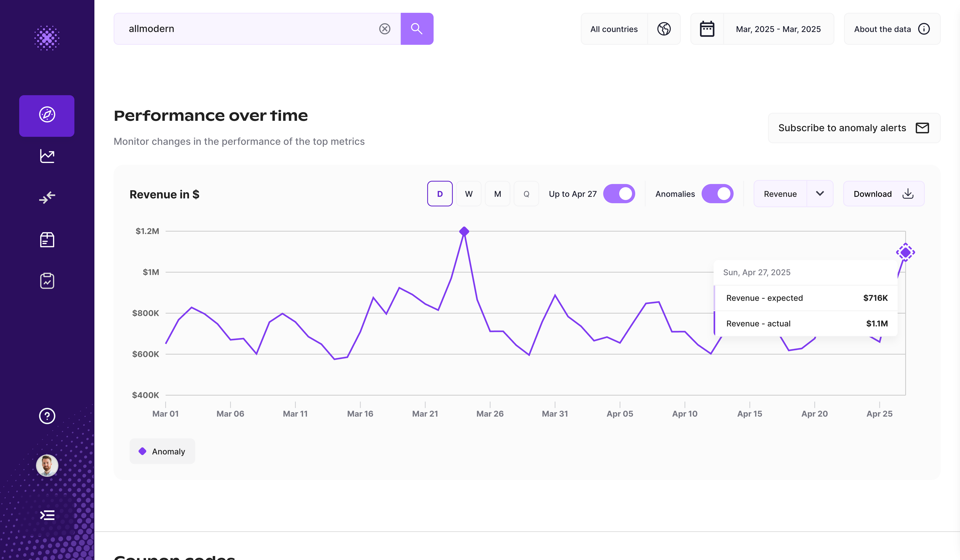Click the Anomaly legend item

click(x=162, y=451)
